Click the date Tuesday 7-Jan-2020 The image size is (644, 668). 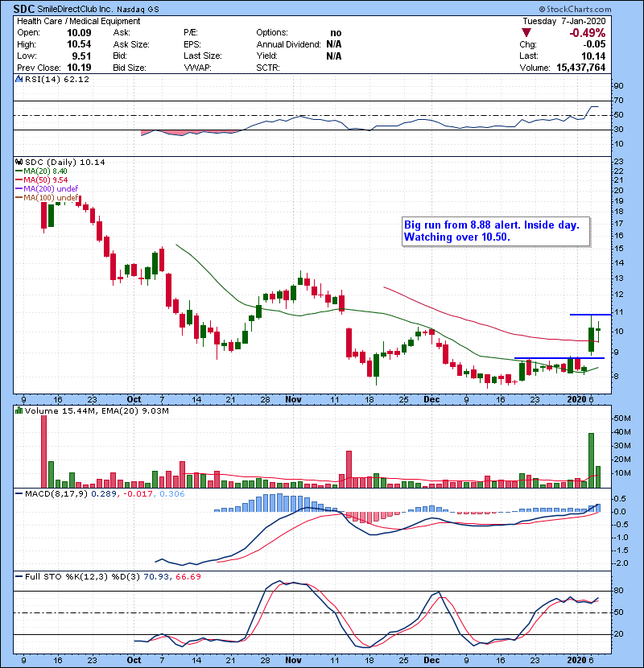point(563,21)
